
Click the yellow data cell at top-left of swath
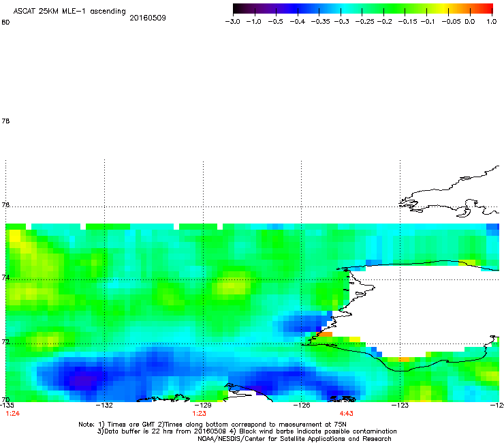[15, 236]
